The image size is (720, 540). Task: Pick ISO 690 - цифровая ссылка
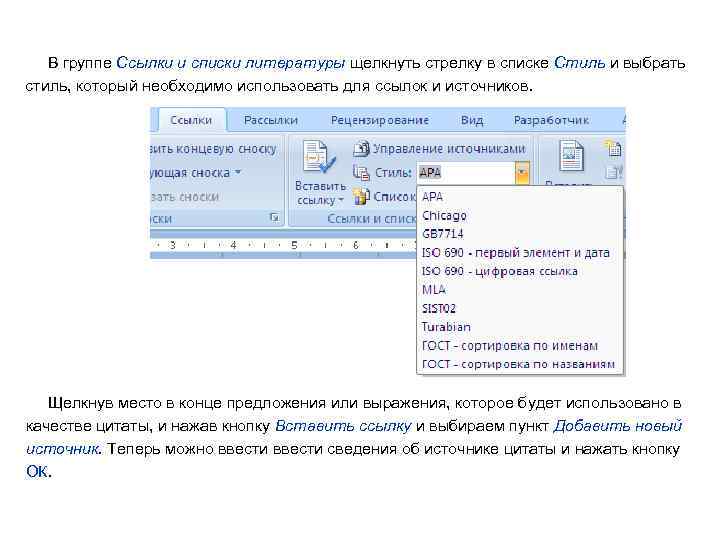pos(520,271)
